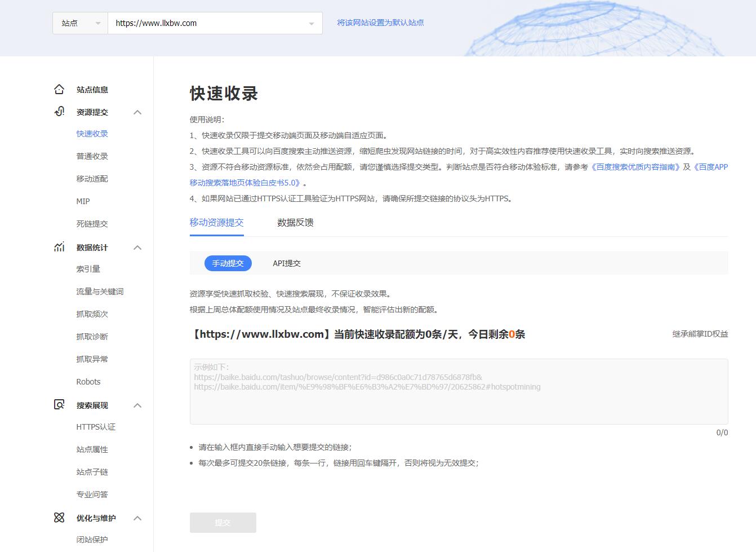Open 站点信息 in sidebar

(92, 90)
